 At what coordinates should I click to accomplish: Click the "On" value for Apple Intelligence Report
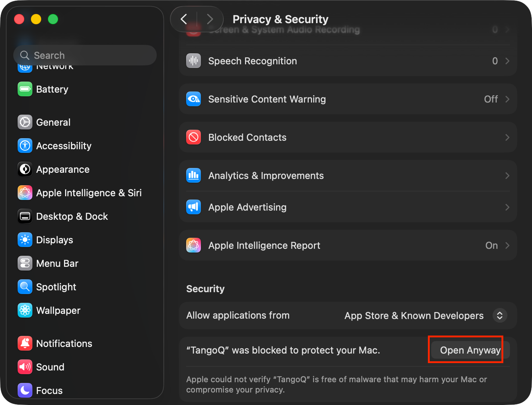click(x=492, y=245)
